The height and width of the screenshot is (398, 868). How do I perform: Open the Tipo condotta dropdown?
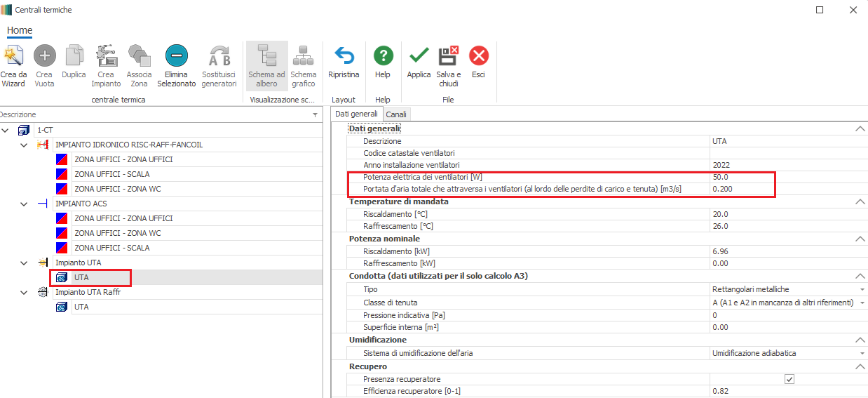pyautogui.click(x=861, y=289)
